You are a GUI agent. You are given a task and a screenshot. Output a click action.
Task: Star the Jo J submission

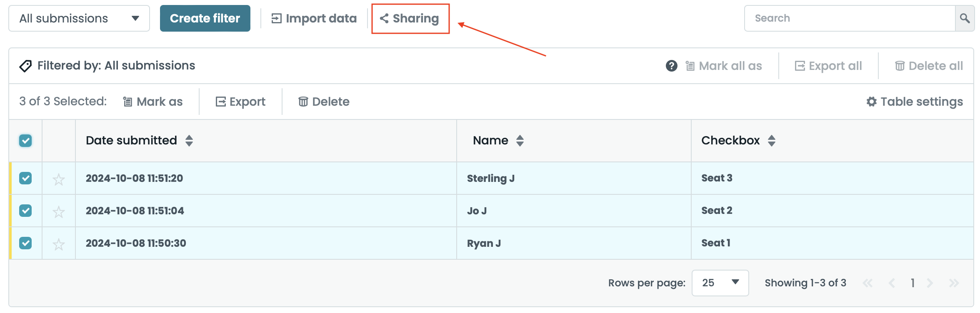[59, 212]
